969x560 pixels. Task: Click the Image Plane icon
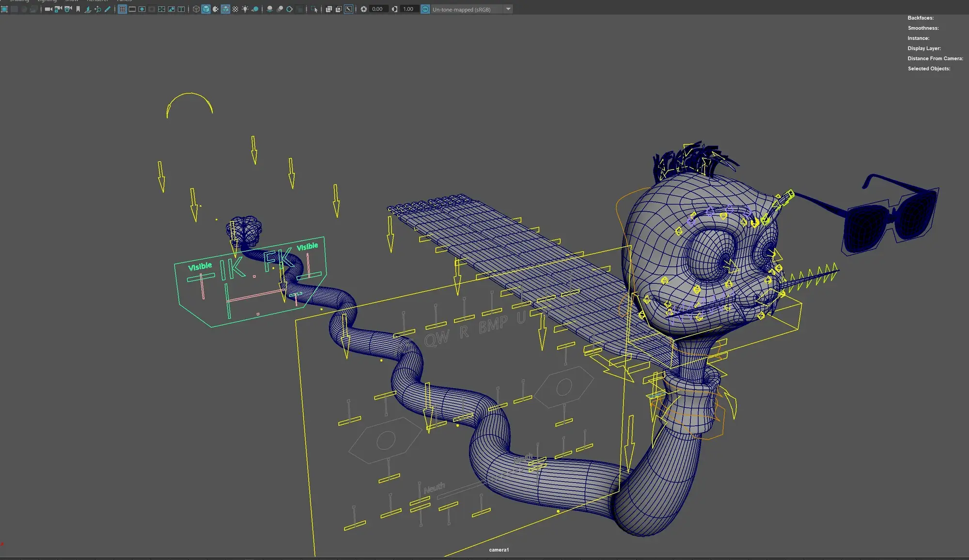click(88, 9)
